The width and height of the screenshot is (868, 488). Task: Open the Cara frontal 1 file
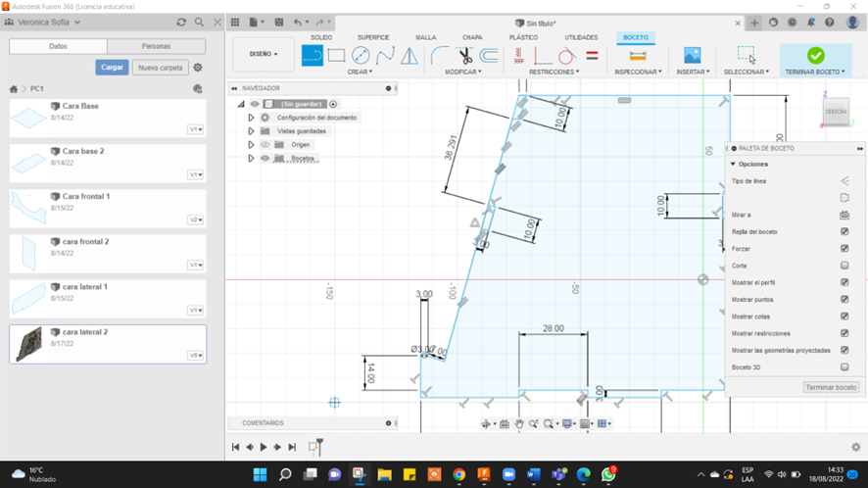pos(108,209)
